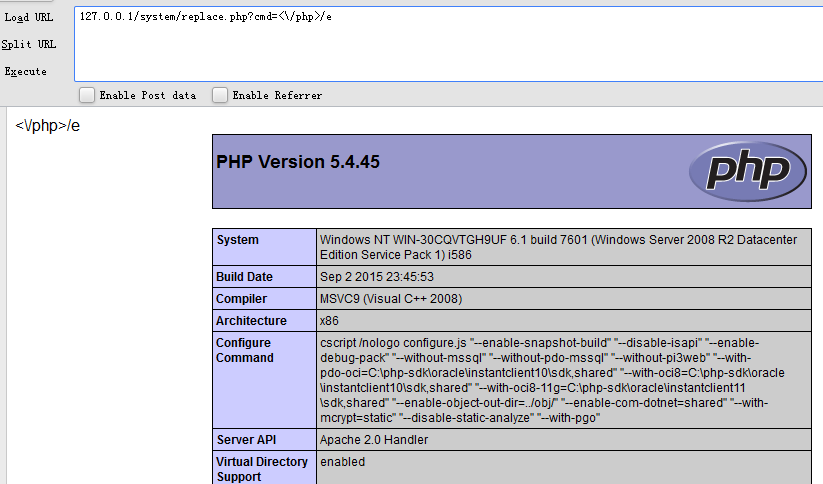Click the 'Build Date' row label
The width and height of the screenshot is (823, 484).
245,277
